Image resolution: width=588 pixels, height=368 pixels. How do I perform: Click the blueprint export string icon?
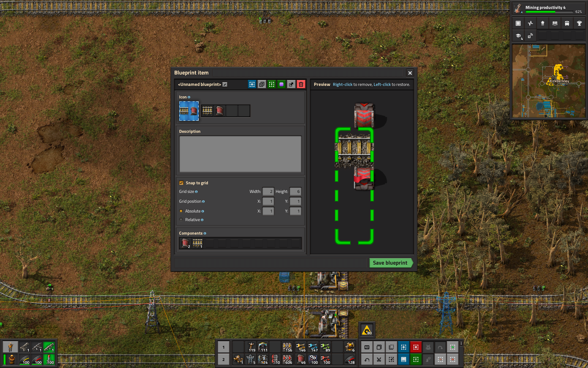[291, 84]
